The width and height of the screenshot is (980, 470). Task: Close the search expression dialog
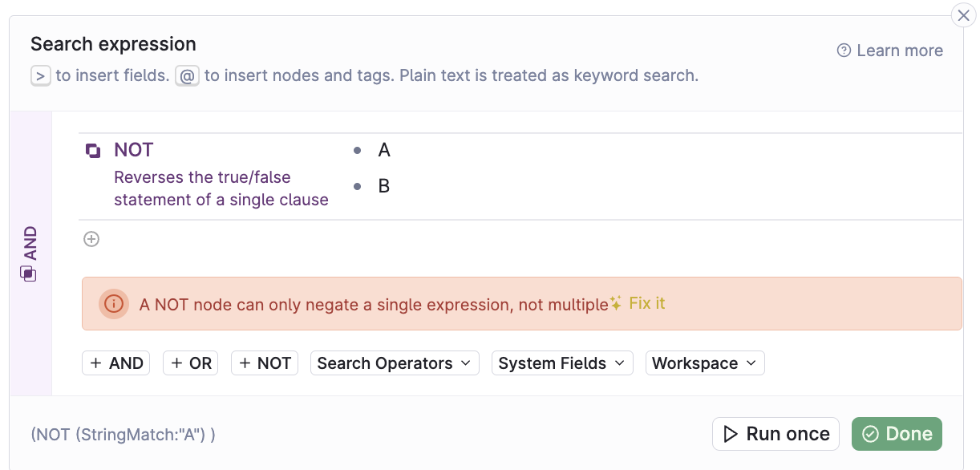tap(963, 15)
